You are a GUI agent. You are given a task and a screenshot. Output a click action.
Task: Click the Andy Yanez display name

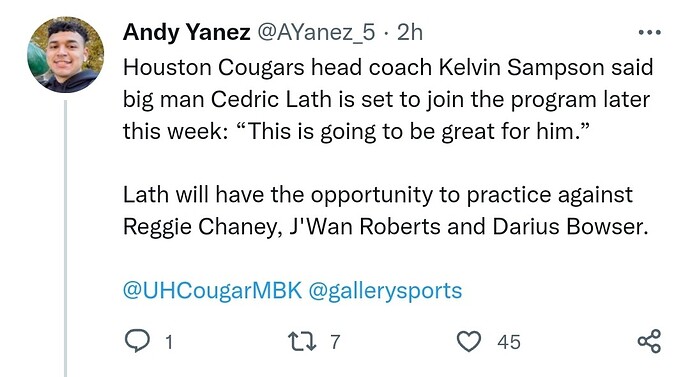(x=186, y=33)
